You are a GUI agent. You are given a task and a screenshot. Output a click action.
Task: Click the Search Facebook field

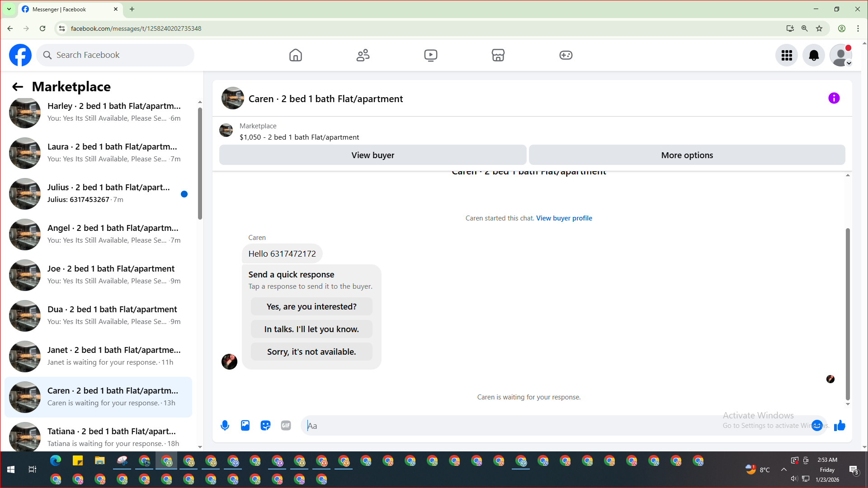tap(115, 55)
